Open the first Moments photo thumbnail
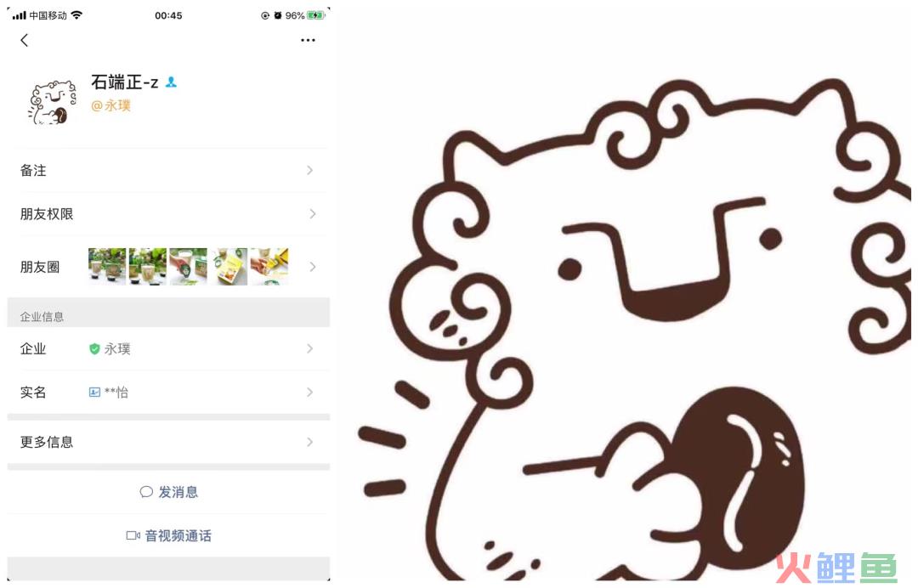The height and width of the screenshot is (588, 918). (107, 267)
